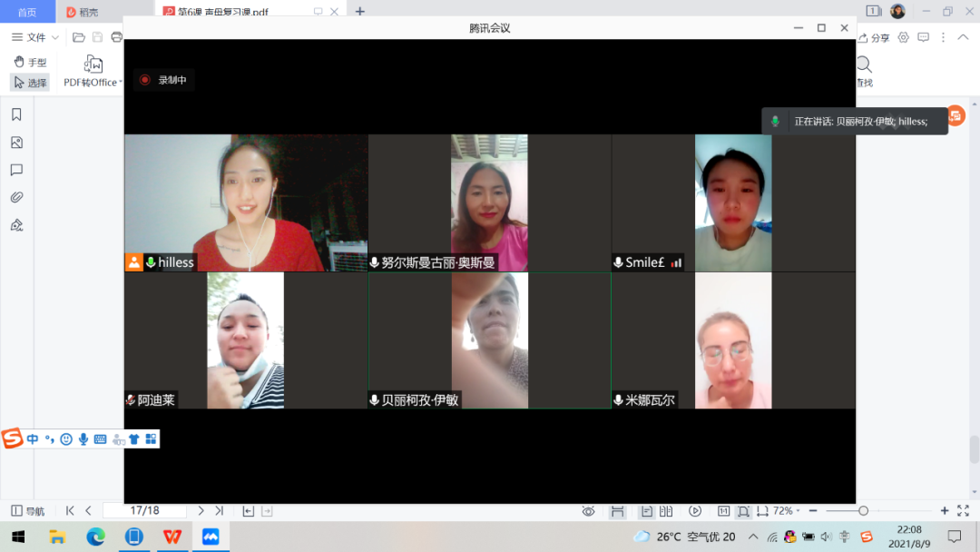Start Sogou voice input with microphone icon
Screen dimensions: 980x552
[83, 439]
